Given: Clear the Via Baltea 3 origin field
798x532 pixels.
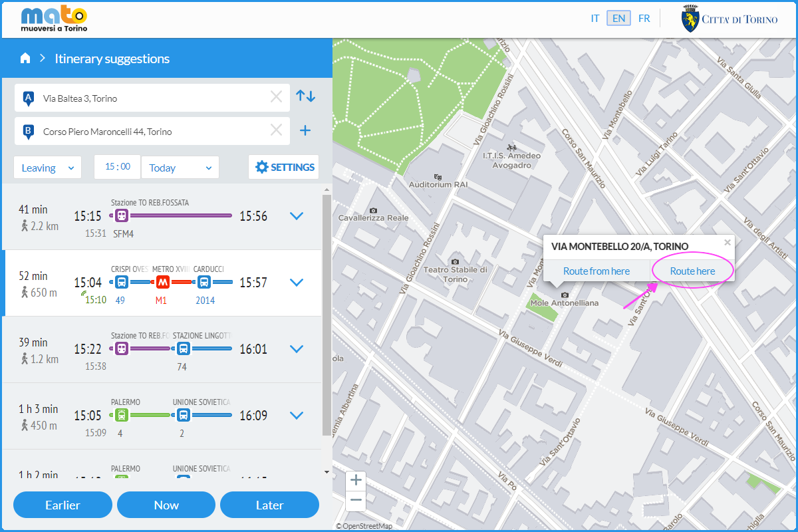Looking at the screenshot, I should (x=276, y=98).
